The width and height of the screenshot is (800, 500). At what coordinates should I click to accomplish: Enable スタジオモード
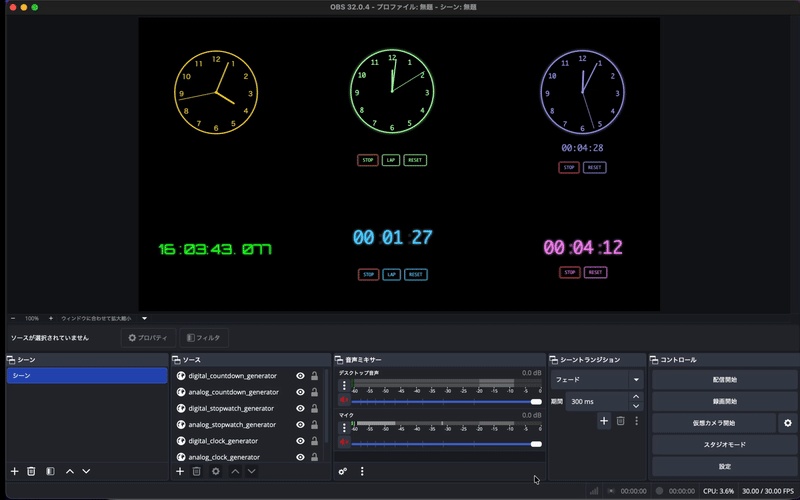pyautogui.click(x=724, y=445)
